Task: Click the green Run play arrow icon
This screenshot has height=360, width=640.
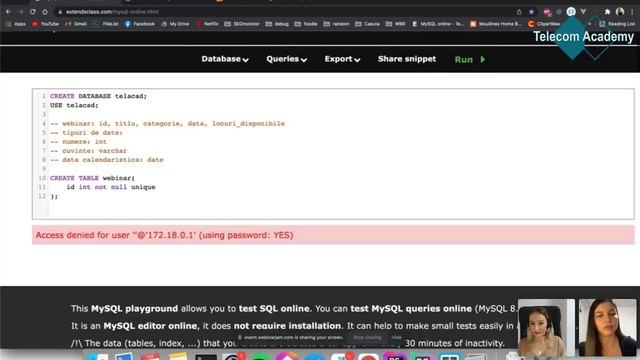Action: 483,60
